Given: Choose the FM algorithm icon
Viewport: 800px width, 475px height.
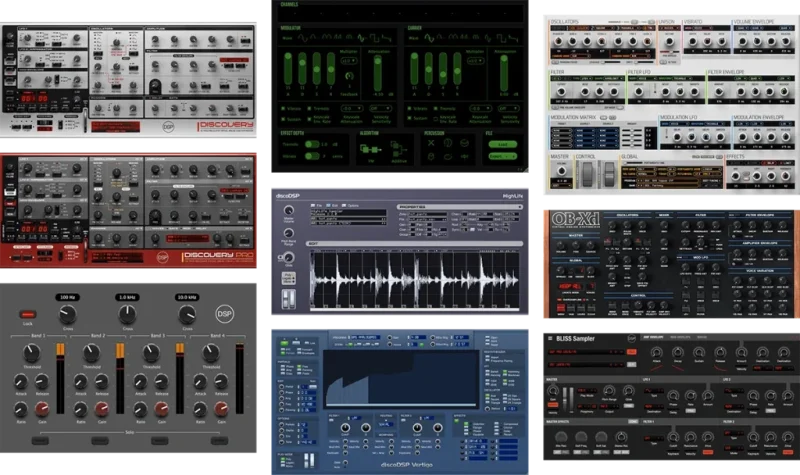Looking at the screenshot, I should coord(370,148).
